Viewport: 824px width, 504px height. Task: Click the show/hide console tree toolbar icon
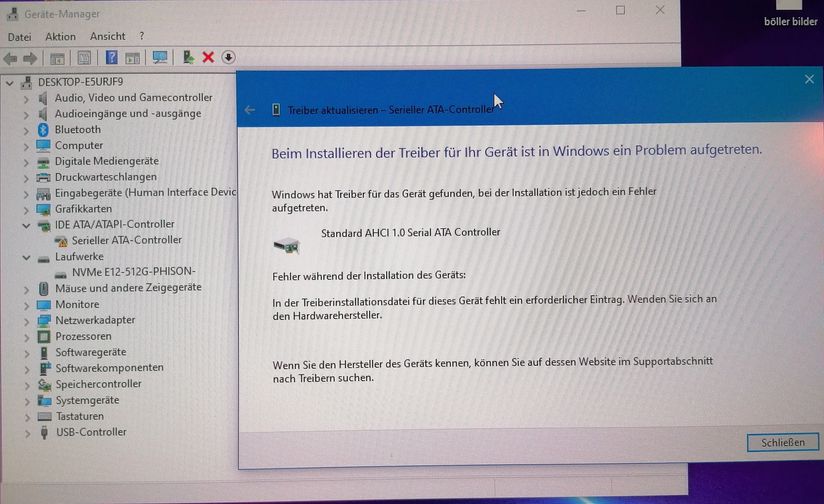58,58
